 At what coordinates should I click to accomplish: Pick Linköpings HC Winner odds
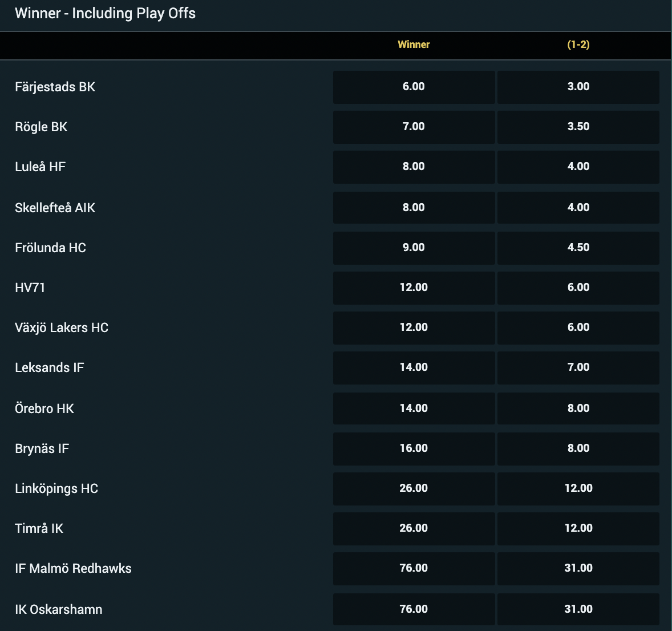pos(414,488)
